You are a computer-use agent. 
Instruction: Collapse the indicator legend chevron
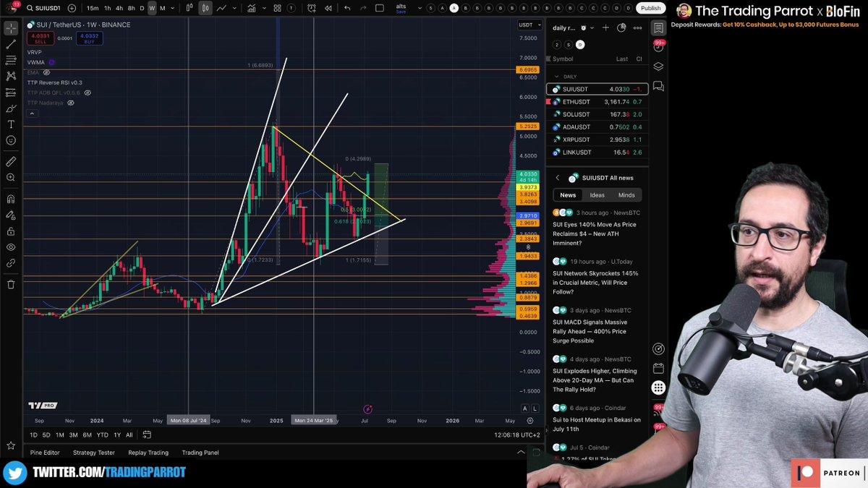click(x=32, y=113)
